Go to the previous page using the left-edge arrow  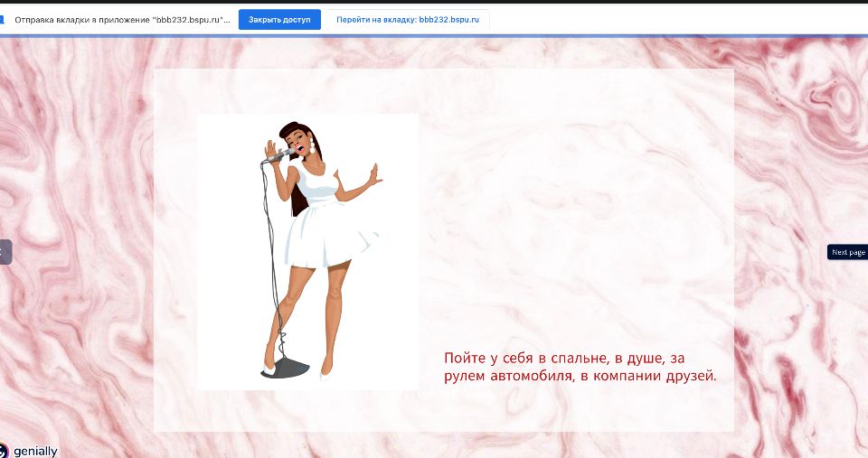[x=5, y=252]
